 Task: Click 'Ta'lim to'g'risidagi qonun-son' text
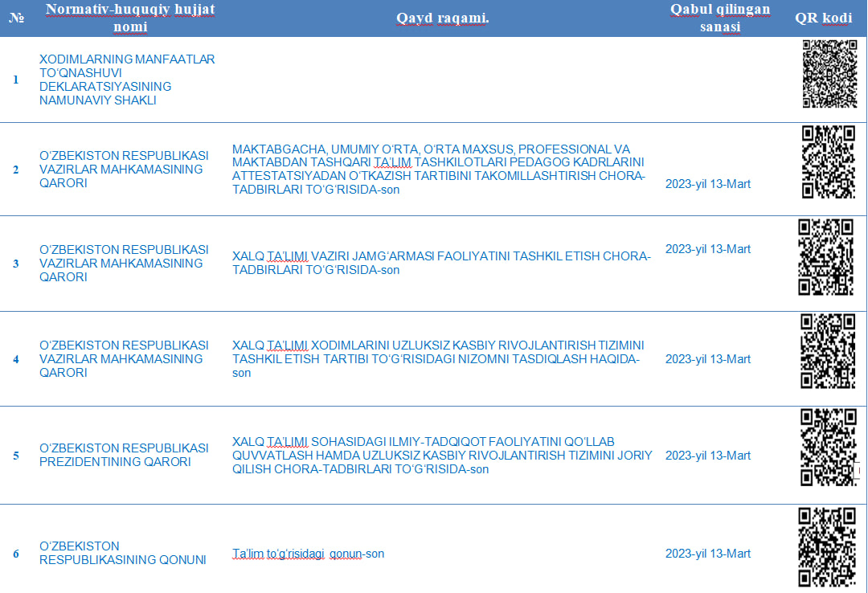point(308,554)
